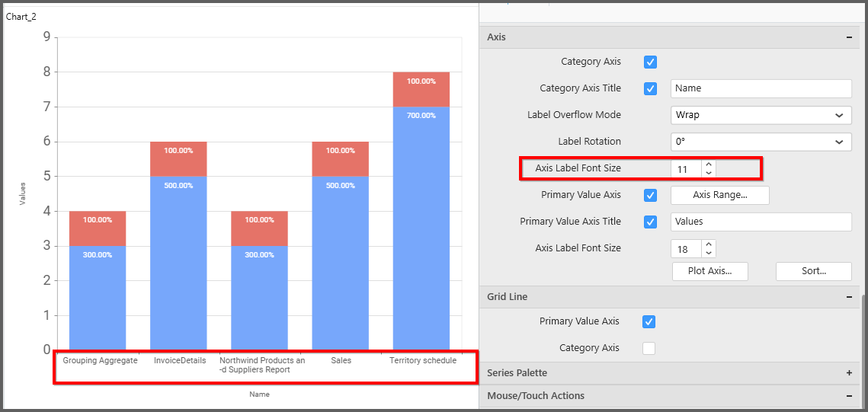The image size is (868, 412).
Task: Collapse the Grid Line section
Action: point(848,297)
